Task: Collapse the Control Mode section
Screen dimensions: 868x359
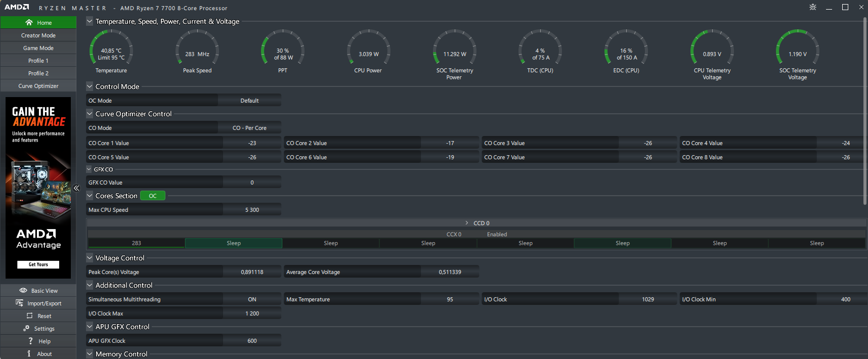Action: [90, 86]
